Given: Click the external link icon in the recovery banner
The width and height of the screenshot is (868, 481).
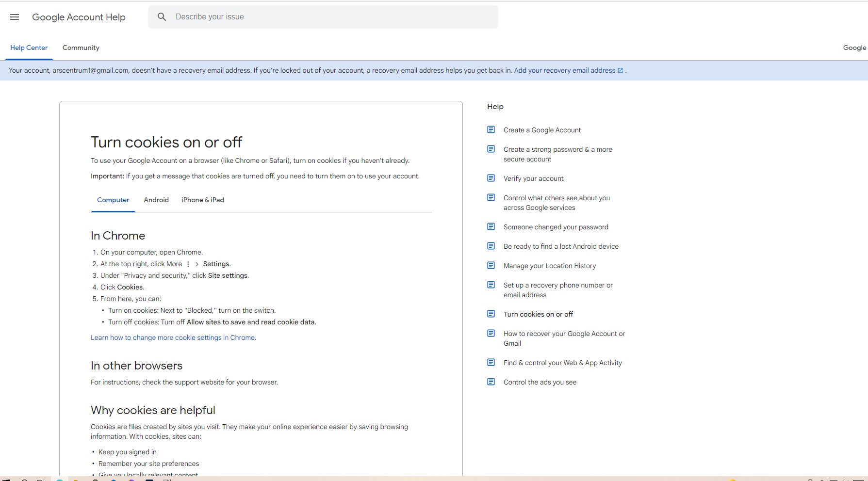Looking at the screenshot, I should tap(620, 71).
